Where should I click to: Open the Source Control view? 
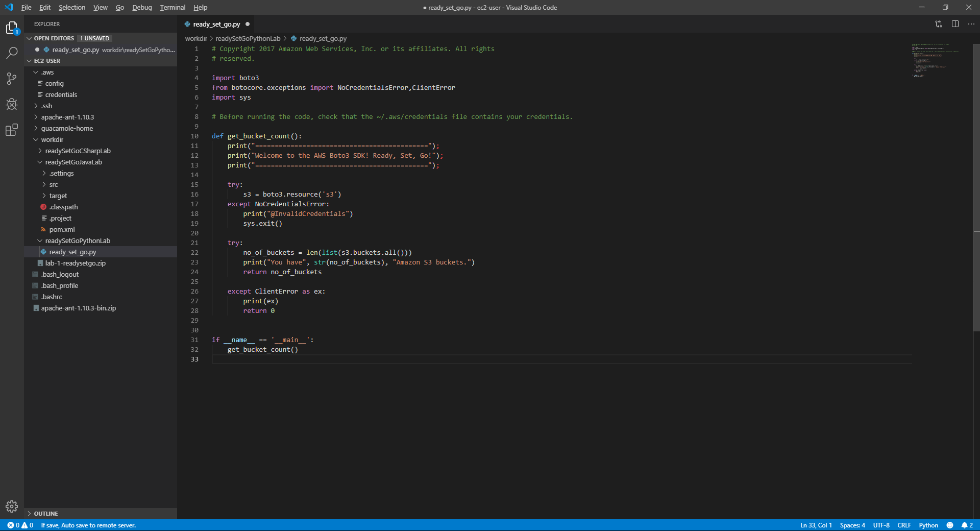[x=12, y=79]
